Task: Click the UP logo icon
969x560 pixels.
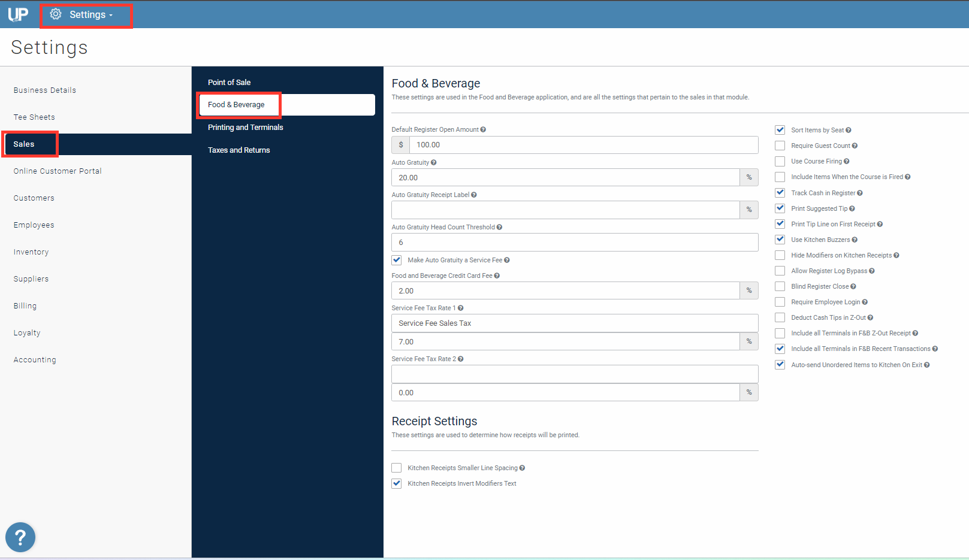Action: [x=18, y=14]
